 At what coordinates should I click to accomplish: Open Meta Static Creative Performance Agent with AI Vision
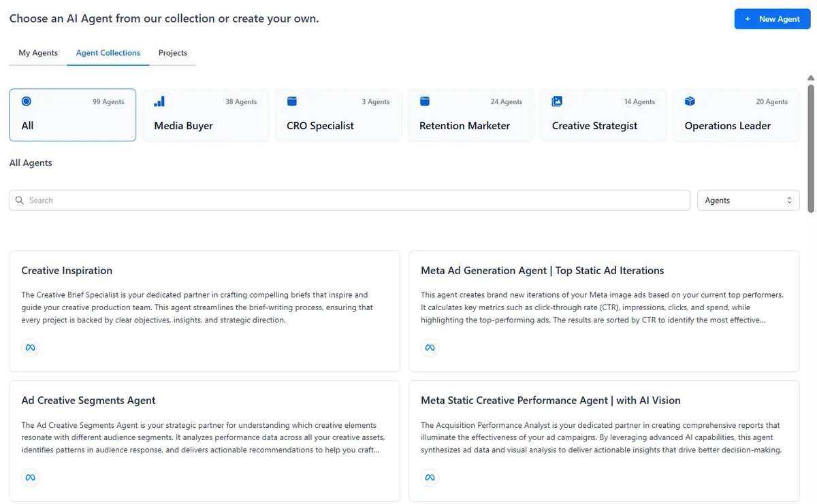pos(551,401)
